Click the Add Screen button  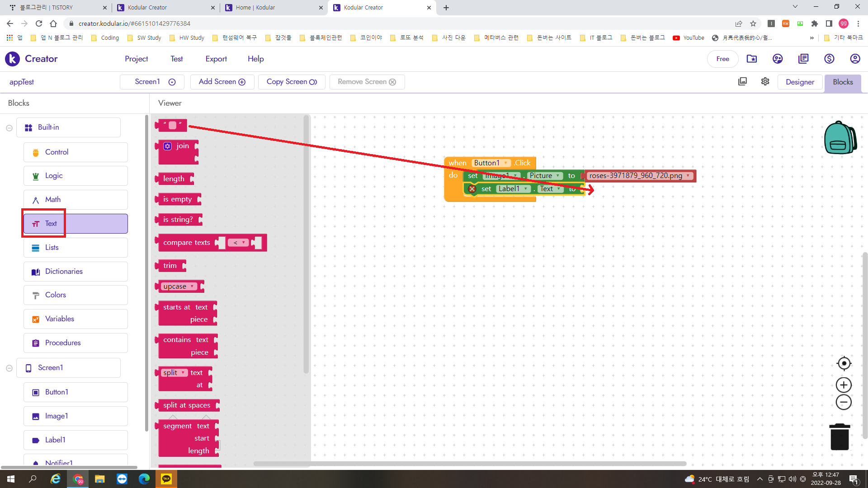point(222,82)
